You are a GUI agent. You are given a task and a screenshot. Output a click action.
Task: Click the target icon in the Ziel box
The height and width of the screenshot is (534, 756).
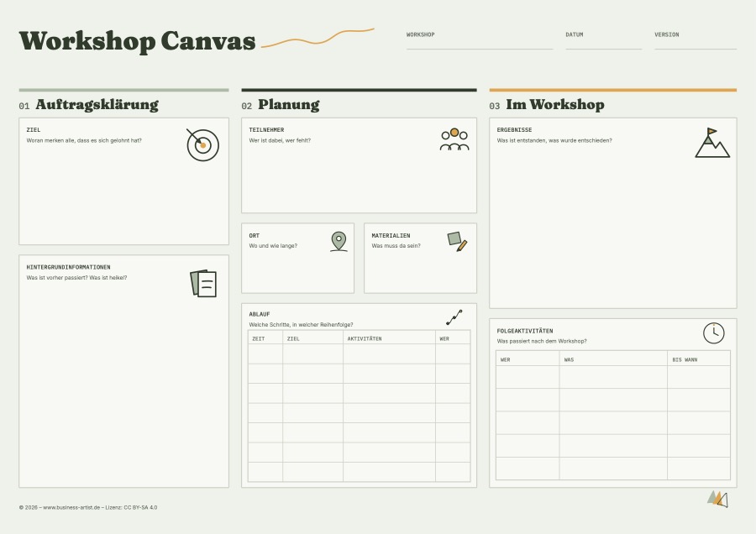(202, 144)
